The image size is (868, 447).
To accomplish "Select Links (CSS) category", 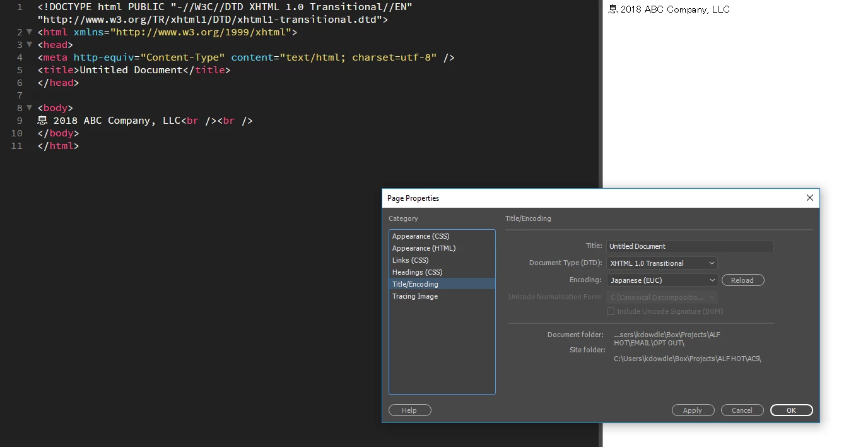I will coord(442,260).
